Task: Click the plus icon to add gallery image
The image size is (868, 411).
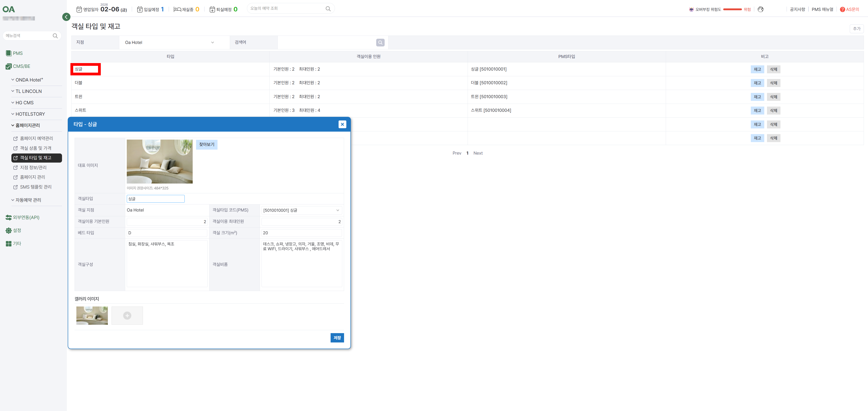Action: [x=127, y=315]
